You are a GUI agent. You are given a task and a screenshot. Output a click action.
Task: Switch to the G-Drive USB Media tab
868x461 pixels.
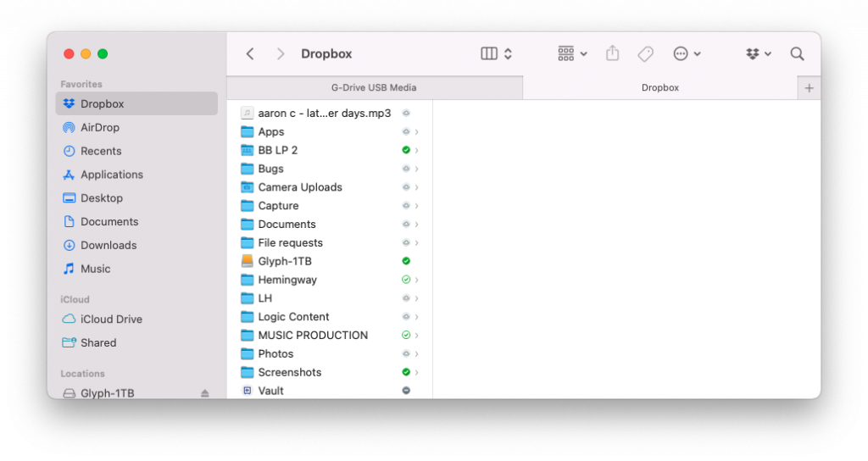tap(374, 87)
